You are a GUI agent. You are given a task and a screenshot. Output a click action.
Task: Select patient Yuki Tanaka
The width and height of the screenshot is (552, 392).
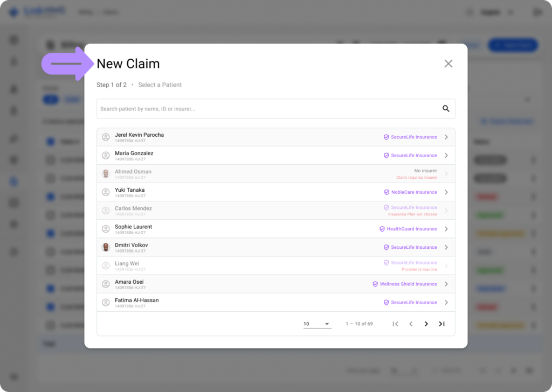[275, 192]
